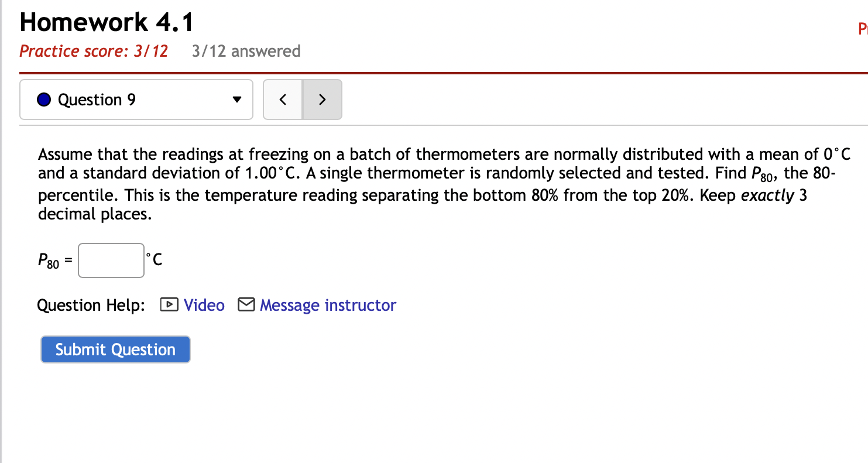The width and height of the screenshot is (868, 463).
Task: Click the downward triangle in the question picker
Action: coord(236,100)
